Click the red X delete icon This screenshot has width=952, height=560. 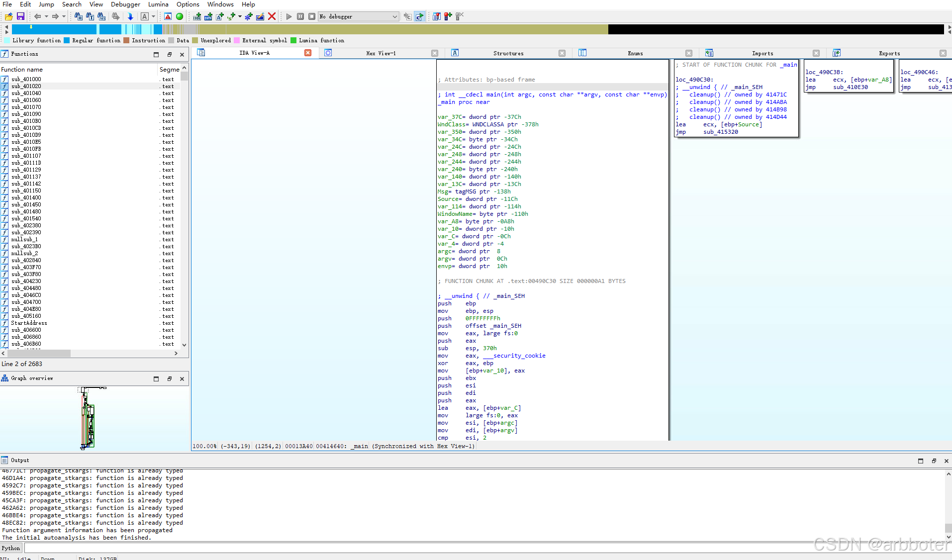click(272, 16)
